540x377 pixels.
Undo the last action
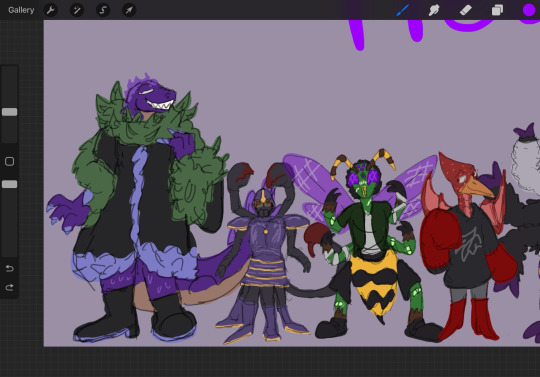click(x=10, y=268)
